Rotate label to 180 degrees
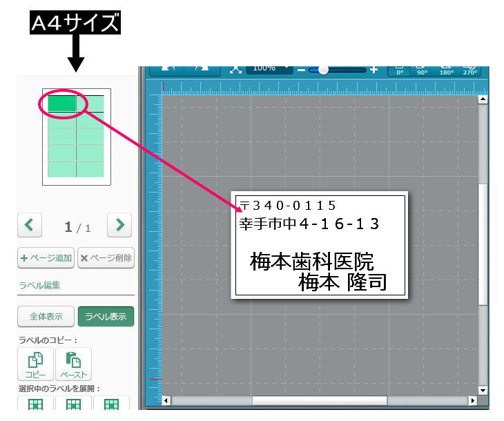Viewport: 504px width, 421px height. point(446,70)
